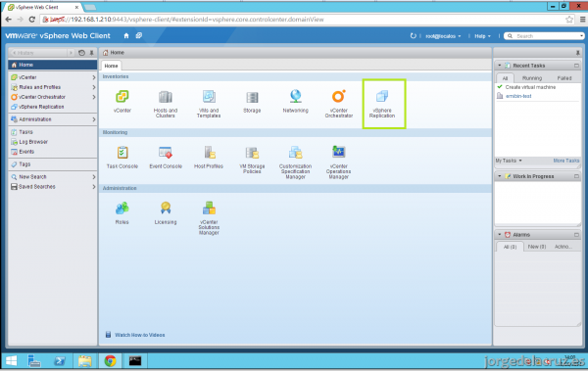Open VMs and Templates
Image resolution: width=588 pixels, height=371 pixels.
209,97
